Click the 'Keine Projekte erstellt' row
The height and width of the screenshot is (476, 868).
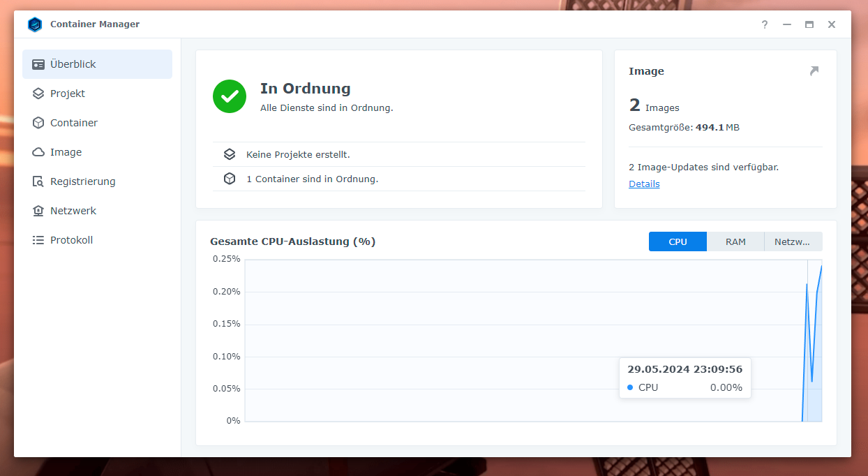coord(298,154)
